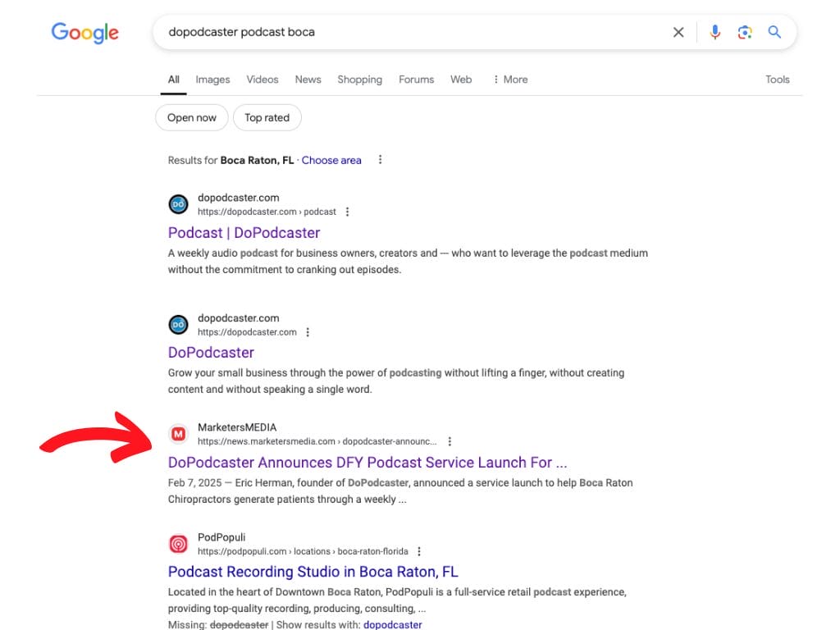
Task: Clear the search query with X icon
Action: 678,32
